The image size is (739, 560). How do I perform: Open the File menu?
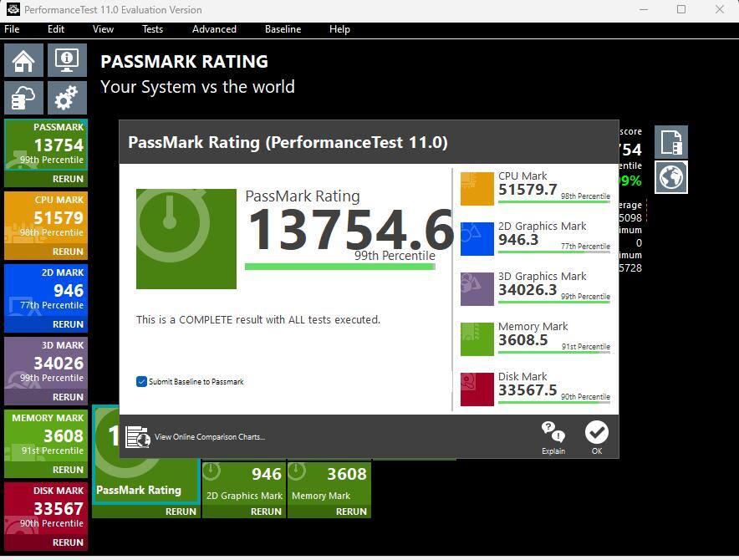(x=12, y=28)
